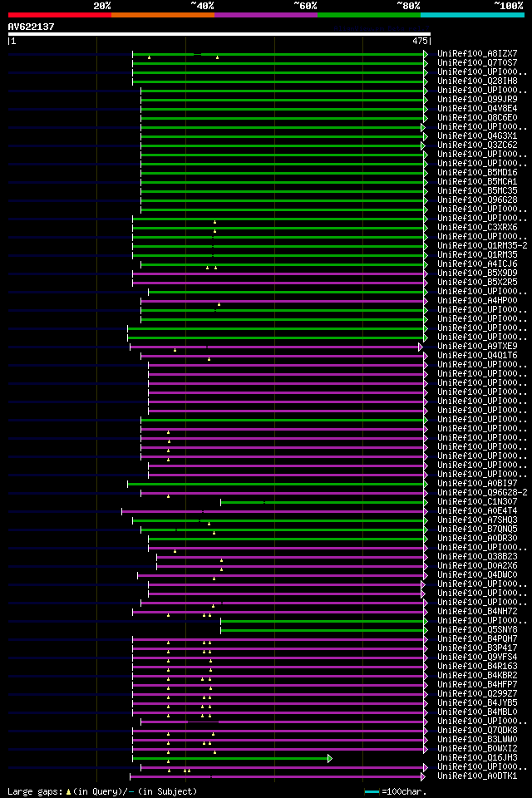Click the UniRef100_A9TXE9 entry name
This screenshot has height=798, width=532.
click(x=477, y=347)
